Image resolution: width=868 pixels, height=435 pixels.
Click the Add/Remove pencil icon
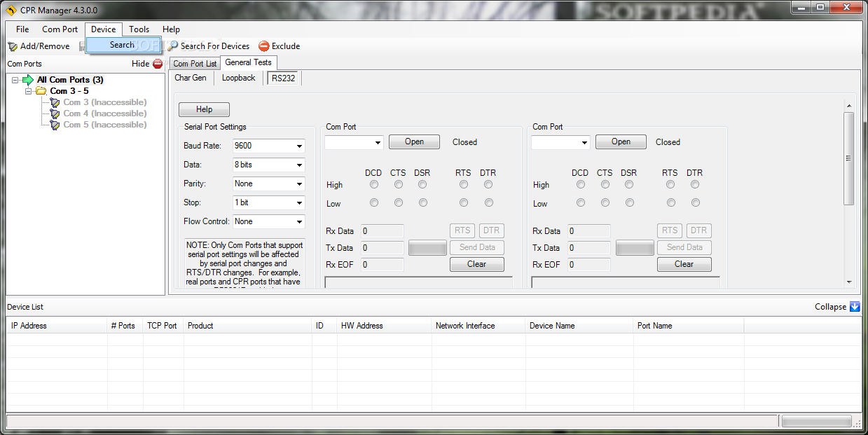pyautogui.click(x=13, y=46)
